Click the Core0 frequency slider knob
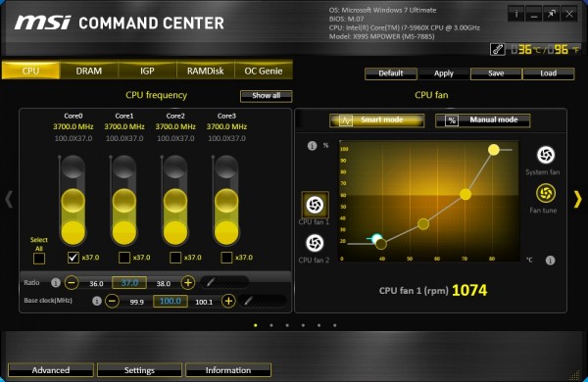This screenshot has height=382, width=588. point(73,201)
